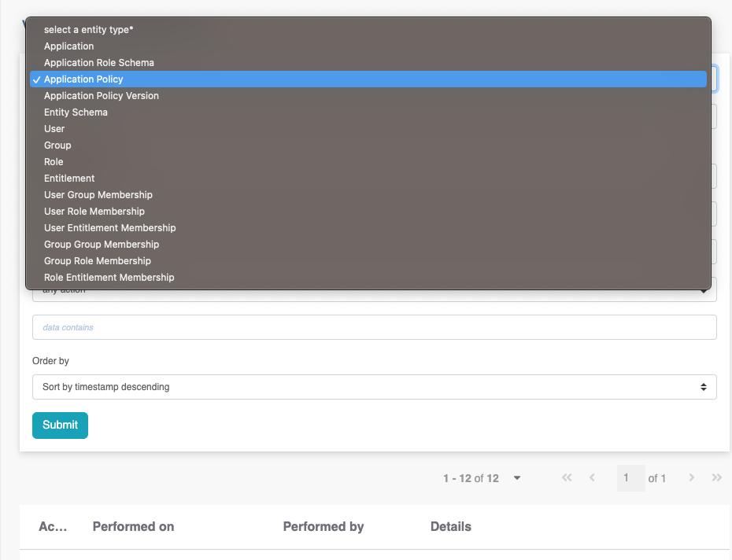Go to the first page with double-left arrows
Image resolution: width=732 pixels, height=560 pixels.
[567, 477]
